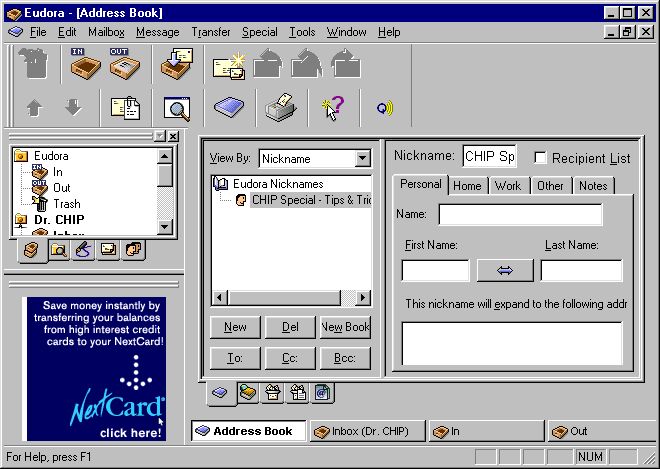Click the Del button
660x469 pixels.
coord(290,327)
